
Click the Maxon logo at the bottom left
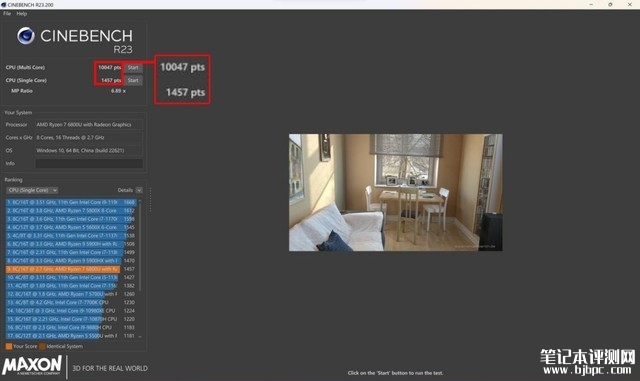[x=32, y=365]
